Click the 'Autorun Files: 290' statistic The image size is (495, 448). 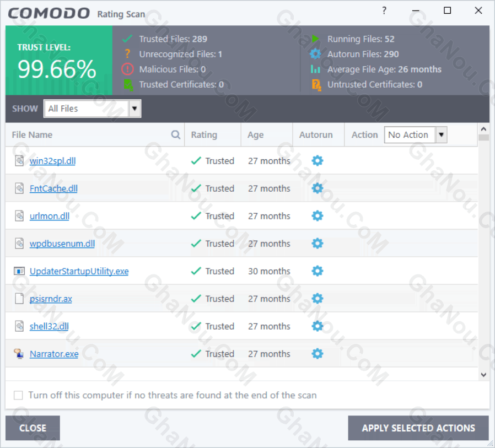pyautogui.click(x=363, y=54)
